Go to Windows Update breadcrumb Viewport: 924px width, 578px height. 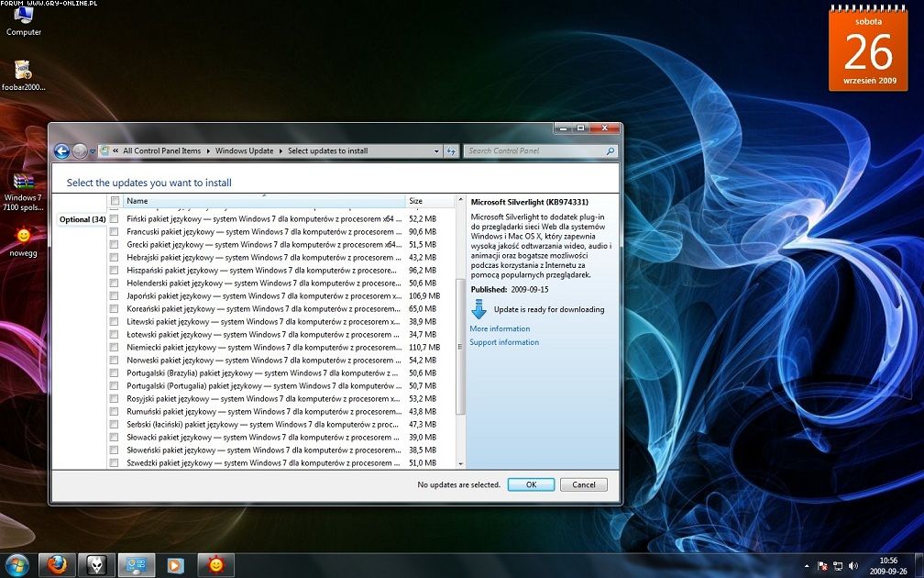[x=244, y=151]
